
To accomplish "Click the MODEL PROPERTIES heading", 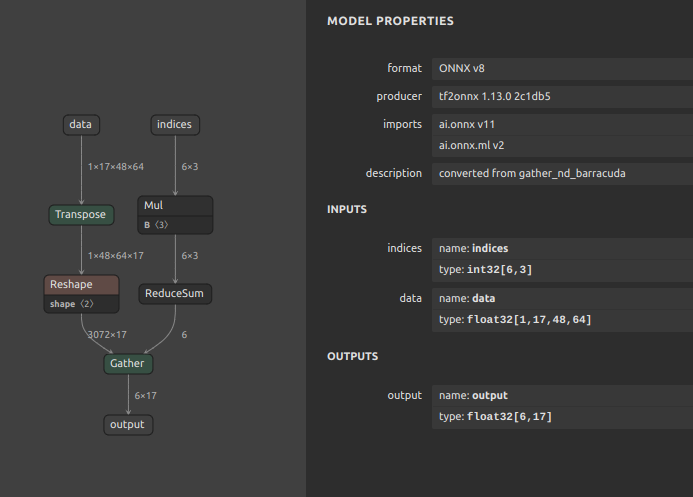I will (390, 21).
